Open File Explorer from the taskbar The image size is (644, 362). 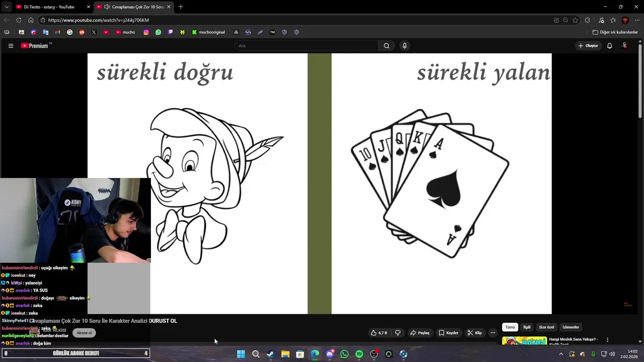[285, 354]
